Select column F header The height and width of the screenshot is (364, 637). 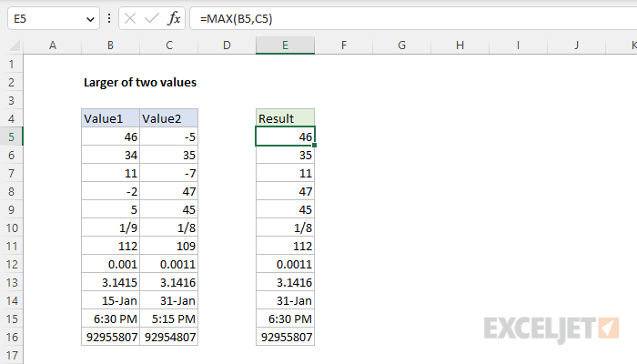(x=344, y=45)
